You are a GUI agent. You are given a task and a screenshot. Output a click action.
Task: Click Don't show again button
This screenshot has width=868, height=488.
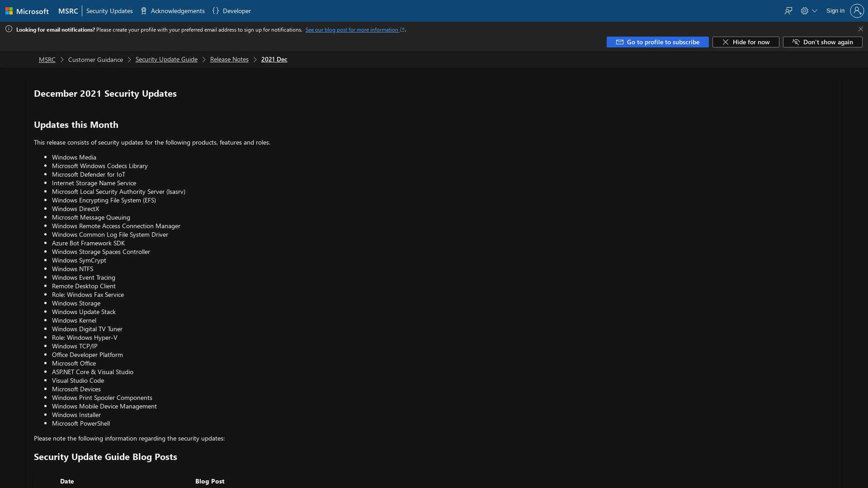pyautogui.click(x=822, y=42)
